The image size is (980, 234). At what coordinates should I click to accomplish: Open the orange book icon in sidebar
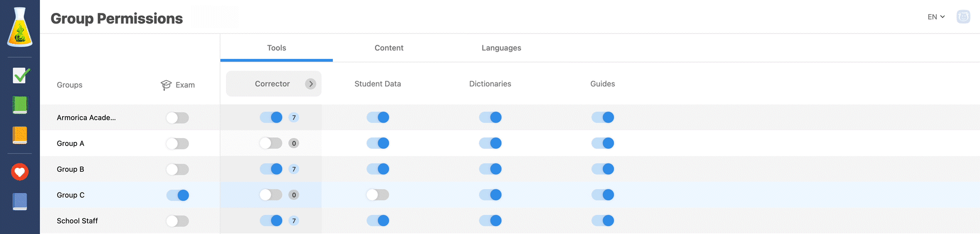[x=20, y=135]
